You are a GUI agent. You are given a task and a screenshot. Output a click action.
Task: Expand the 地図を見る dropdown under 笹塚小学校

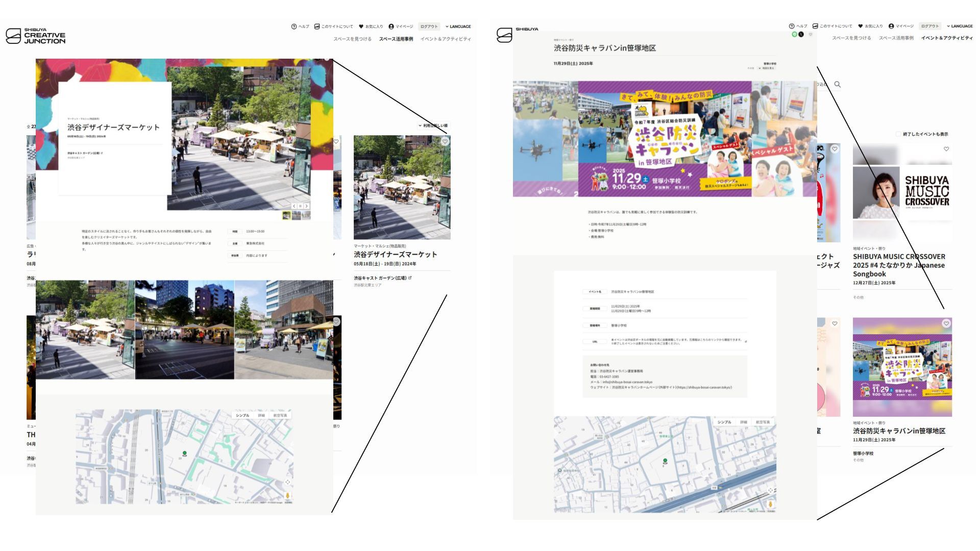(x=767, y=68)
